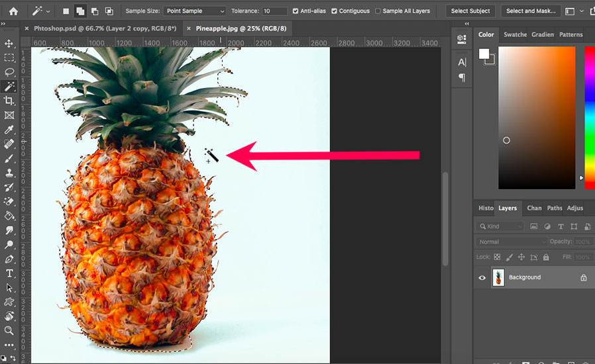Filter layers by pixel layers icon

533,226
